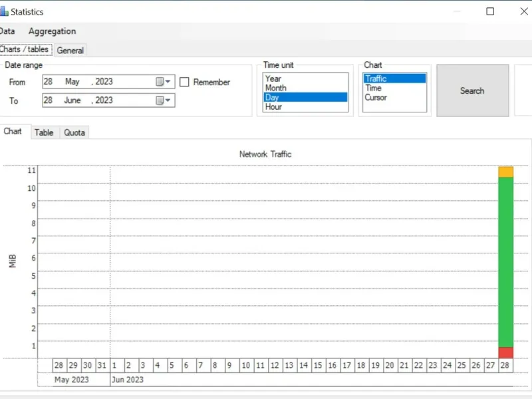Click the year 2023 in To date field
The width and height of the screenshot is (532, 399).
pyautogui.click(x=104, y=100)
